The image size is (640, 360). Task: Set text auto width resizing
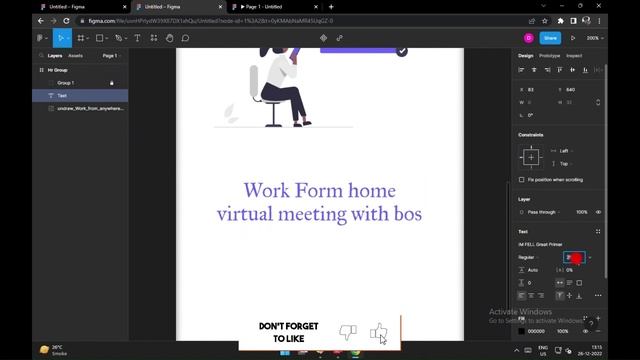click(x=560, y=282)
